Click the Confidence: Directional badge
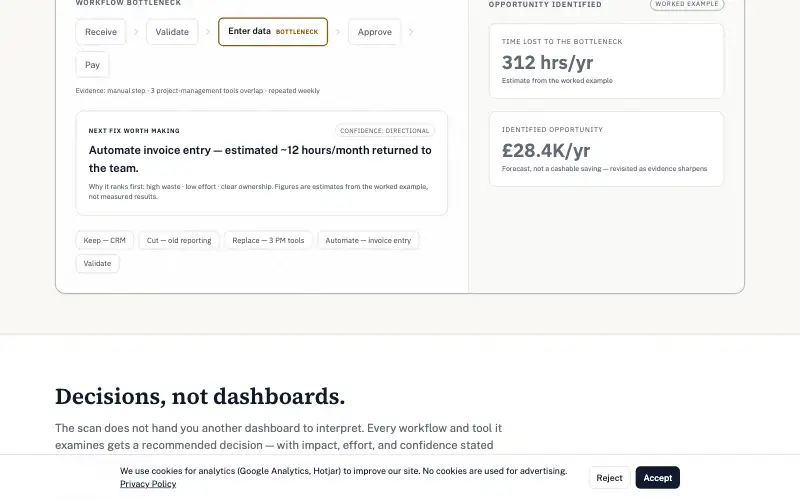The width and height of the screenshot is (800, 500). tap(385, 131)
